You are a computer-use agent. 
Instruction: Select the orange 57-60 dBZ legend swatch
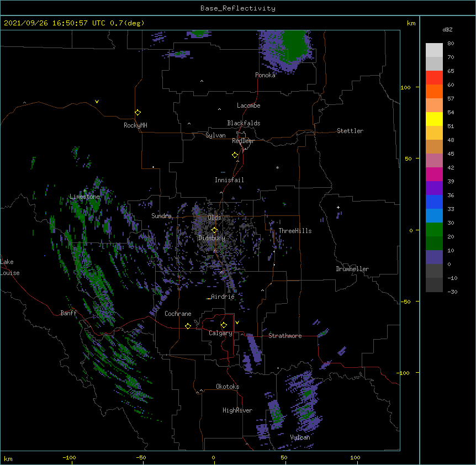pos(434,91)
